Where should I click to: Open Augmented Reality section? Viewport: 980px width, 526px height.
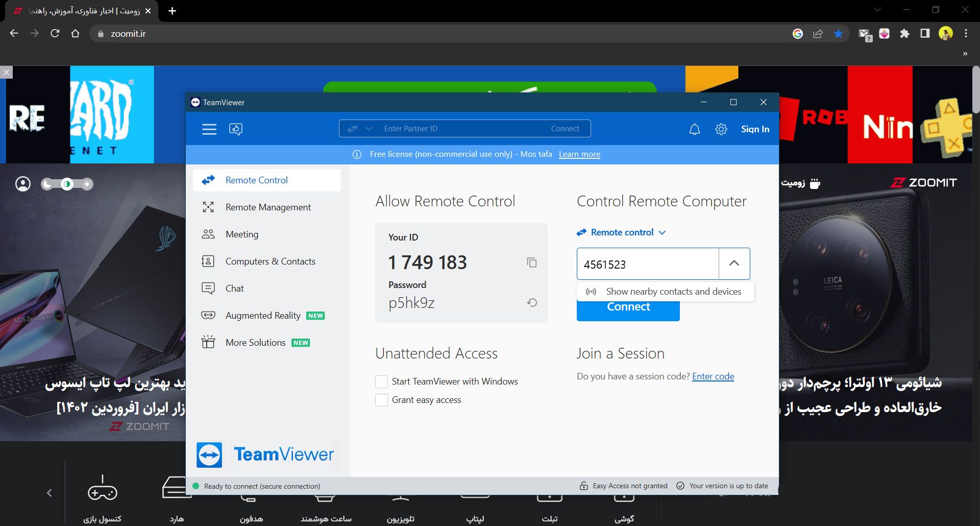point(267,316)
